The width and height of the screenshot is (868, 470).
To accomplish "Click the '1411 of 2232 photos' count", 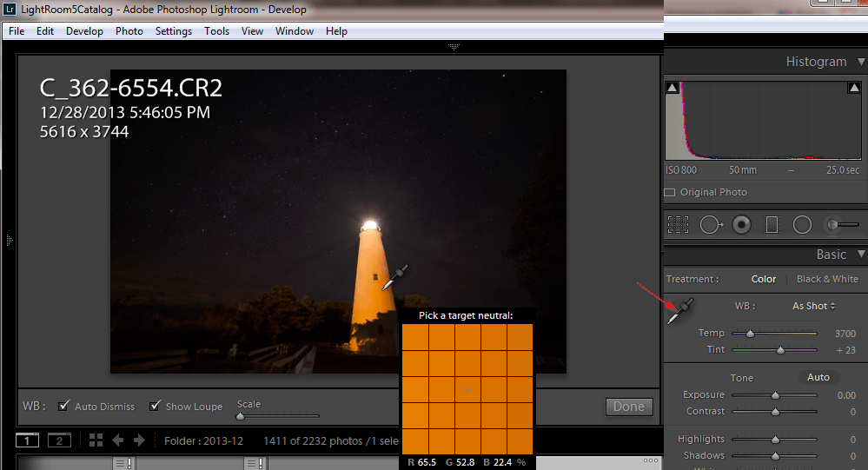I will tap(313, 440).
